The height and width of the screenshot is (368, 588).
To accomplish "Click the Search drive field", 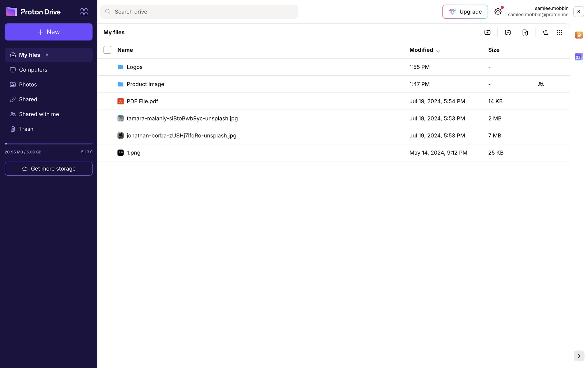I will pyautogui.click(x=199, y=12).
